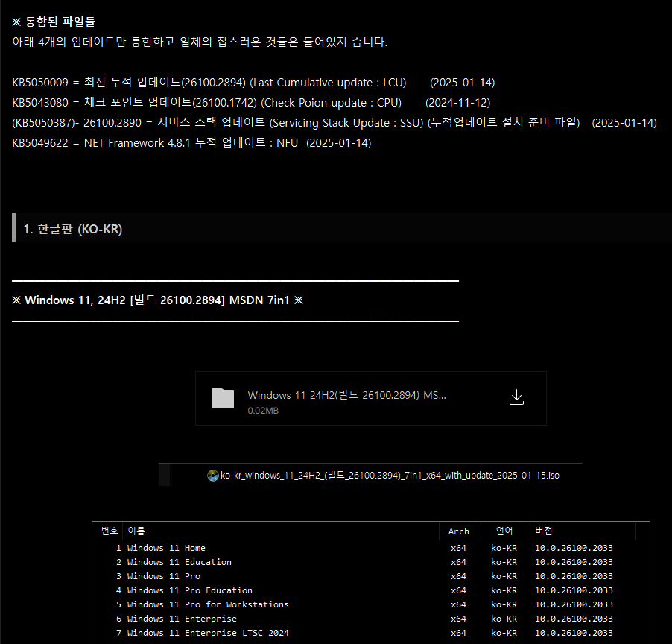Image resolution: width=672 pixels, height=644 pixels.
Task: Select the KB5050009 update line
Action: [253, 82]
